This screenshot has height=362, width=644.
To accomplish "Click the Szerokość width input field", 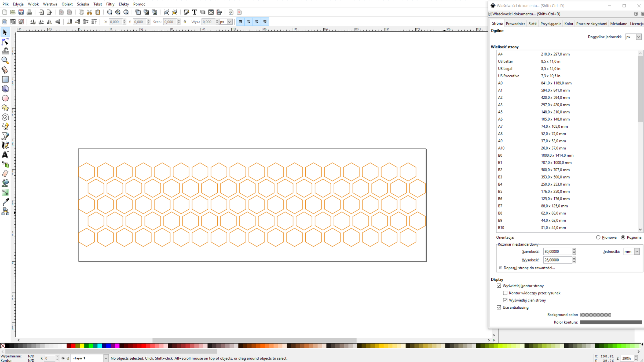I will click(x=557, y=252).
